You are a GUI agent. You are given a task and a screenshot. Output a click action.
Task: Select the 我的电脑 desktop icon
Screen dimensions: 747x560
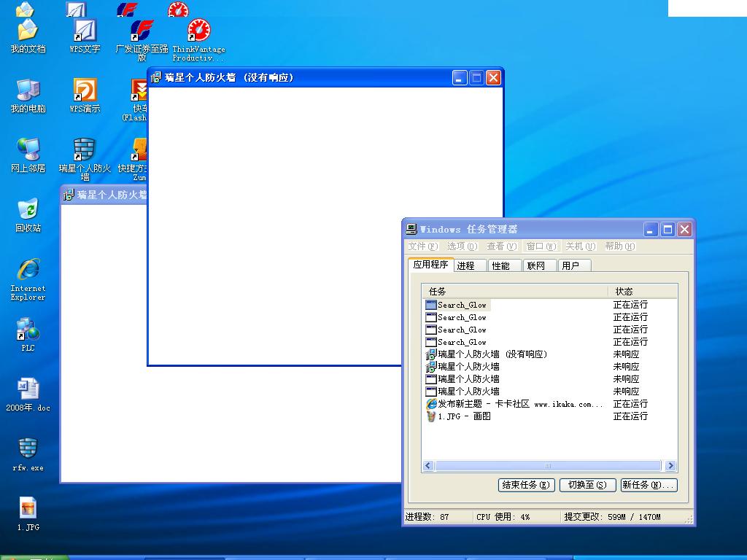(28, 96)
